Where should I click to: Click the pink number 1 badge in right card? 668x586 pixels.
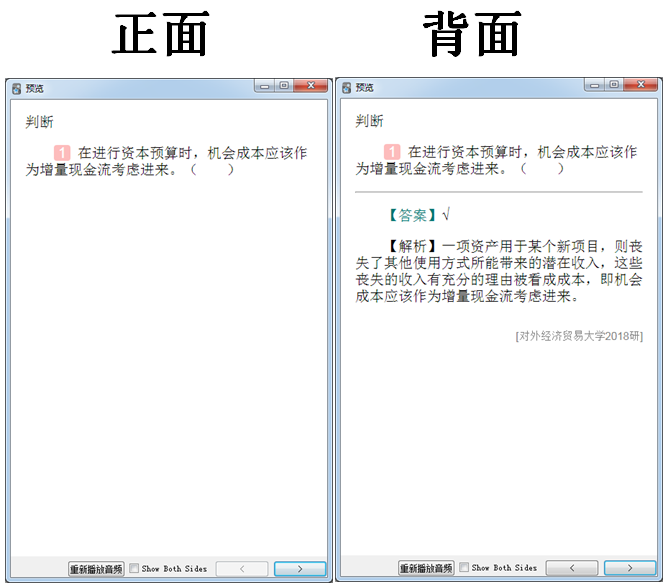(392, 152)
